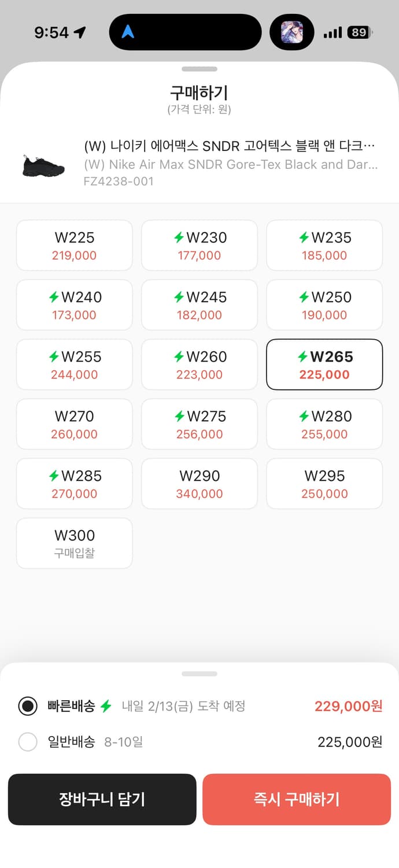Image resolution: width=399 pixels, height=868 pixels.
Task: Tap the navigation arrow in Dynamic Island
Action: click(128, 32)
